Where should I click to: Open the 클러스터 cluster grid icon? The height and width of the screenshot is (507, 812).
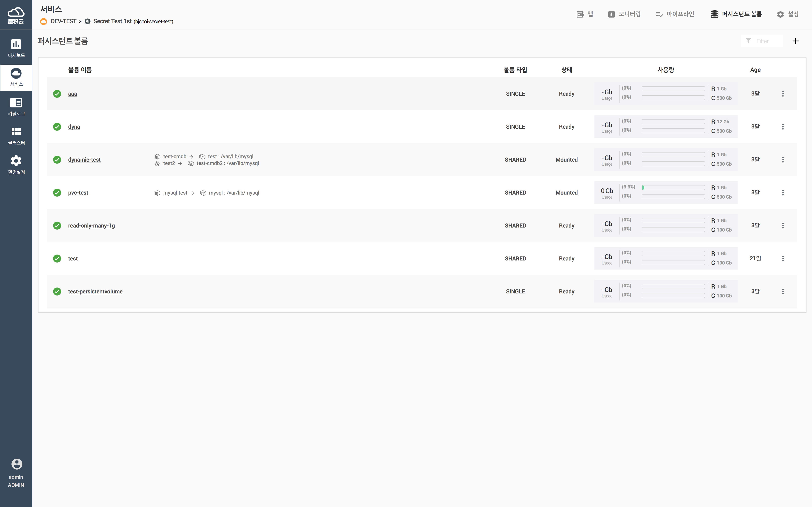coord(16,131)
